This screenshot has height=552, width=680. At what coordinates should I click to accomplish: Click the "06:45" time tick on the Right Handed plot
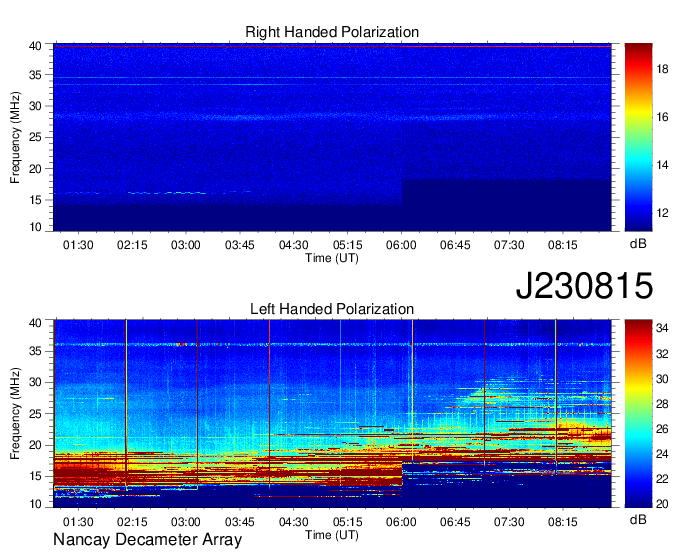coord(455,245)
